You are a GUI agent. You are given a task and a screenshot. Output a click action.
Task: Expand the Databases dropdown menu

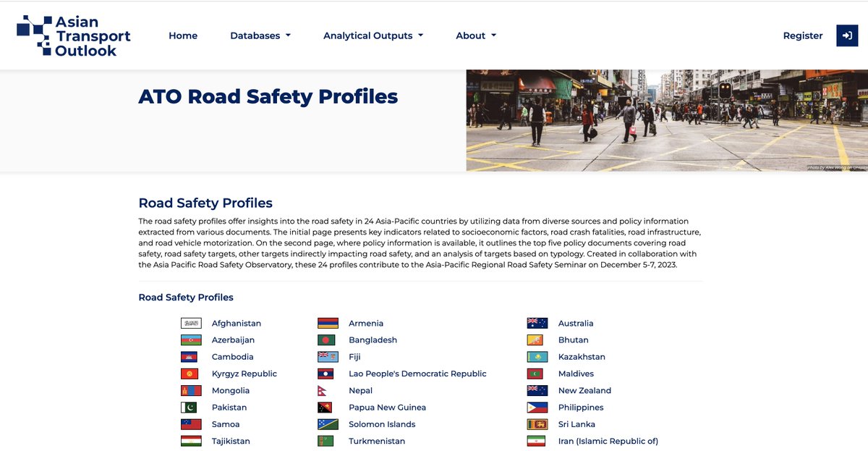coord(260,35)
